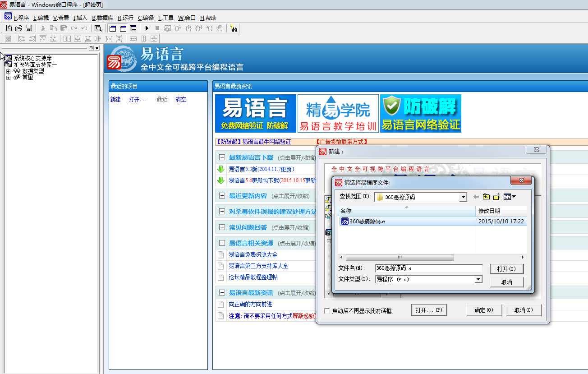Expand the 对杀毒软件误报 section

222,211
